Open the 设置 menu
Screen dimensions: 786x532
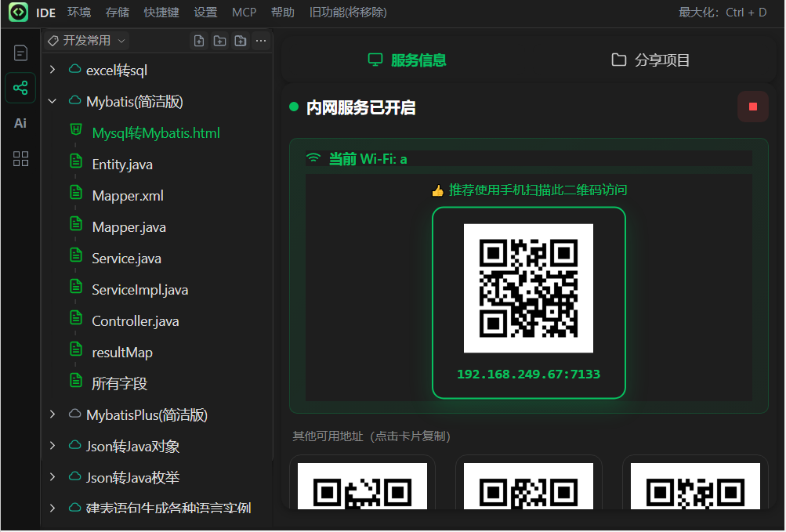(205, 13)
